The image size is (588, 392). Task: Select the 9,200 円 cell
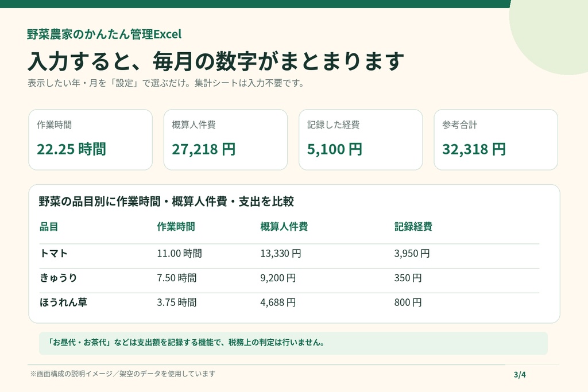[x=278, y=278]
